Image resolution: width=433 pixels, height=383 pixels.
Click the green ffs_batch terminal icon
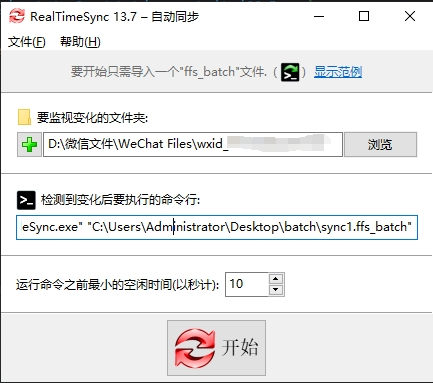pos(290,72)
